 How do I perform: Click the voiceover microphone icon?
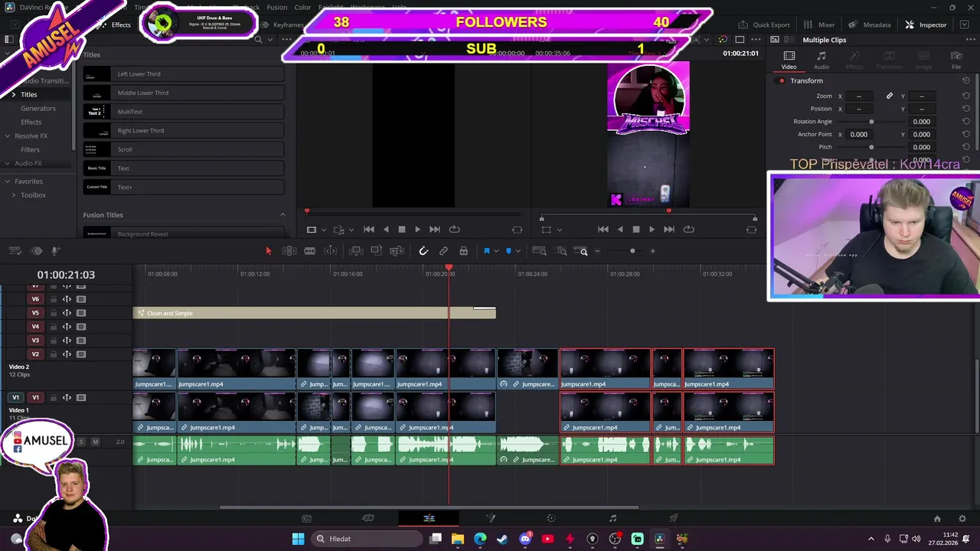pos(55,251)
